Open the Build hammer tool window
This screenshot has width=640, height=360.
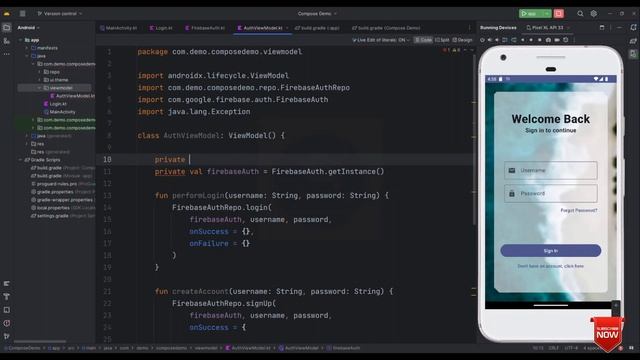[x=7, y=297]
